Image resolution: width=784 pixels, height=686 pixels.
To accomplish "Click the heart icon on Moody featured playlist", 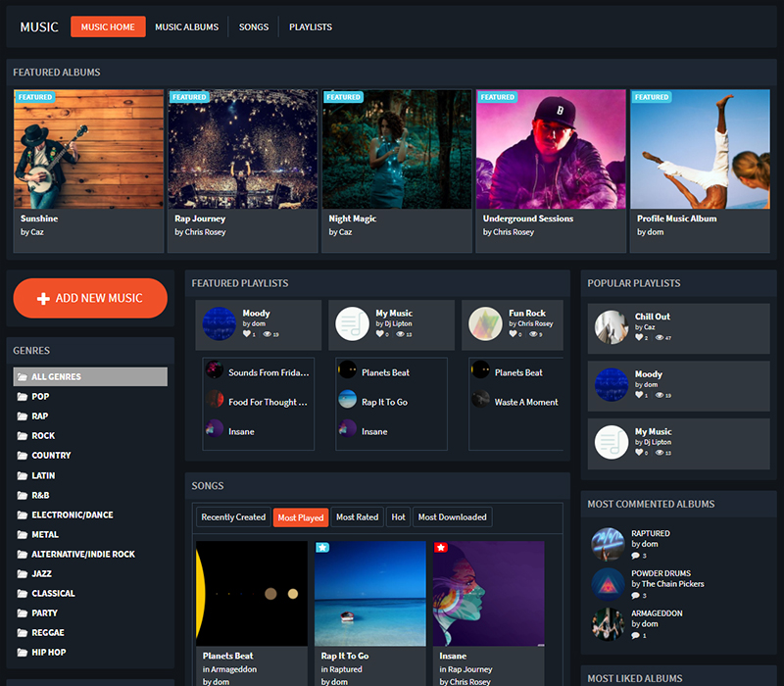I will 247,334.
